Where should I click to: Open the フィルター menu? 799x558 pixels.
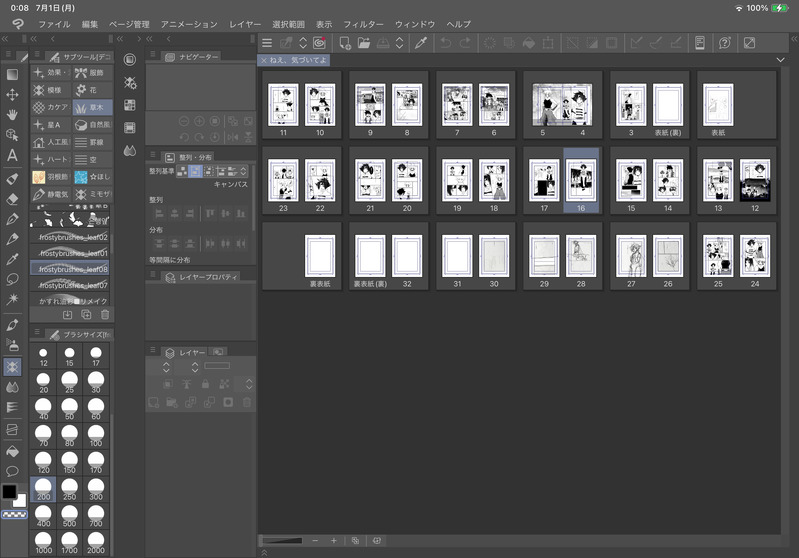tap(363, 24)
